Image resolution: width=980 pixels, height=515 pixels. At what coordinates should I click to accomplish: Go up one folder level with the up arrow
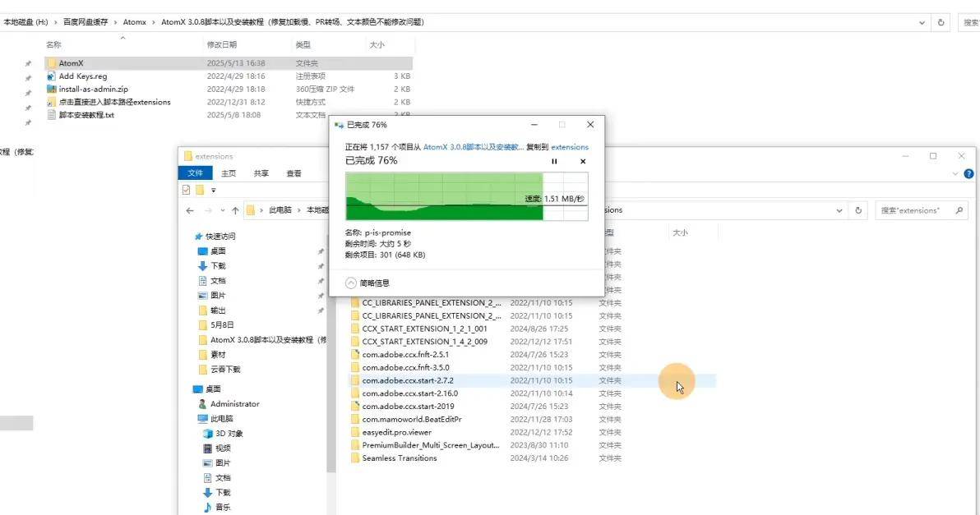(x=235, y=210)
